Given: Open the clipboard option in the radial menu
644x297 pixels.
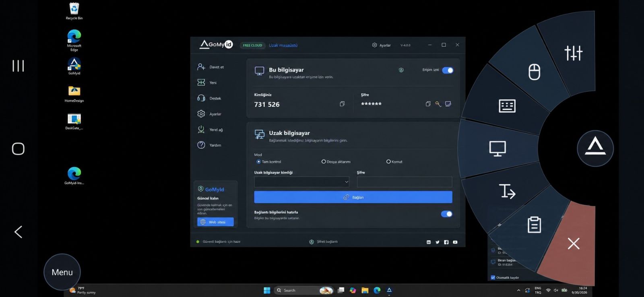Looking at the screenshot, I should point(534,225).
